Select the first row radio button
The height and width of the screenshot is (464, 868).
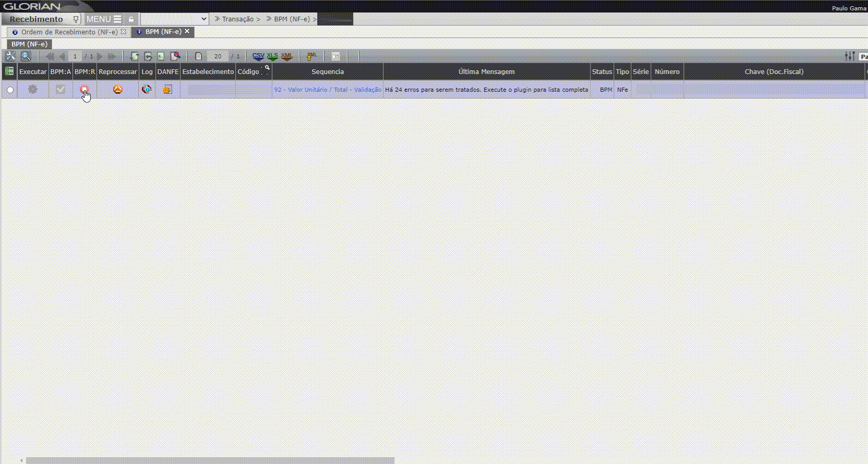(10, 90)
